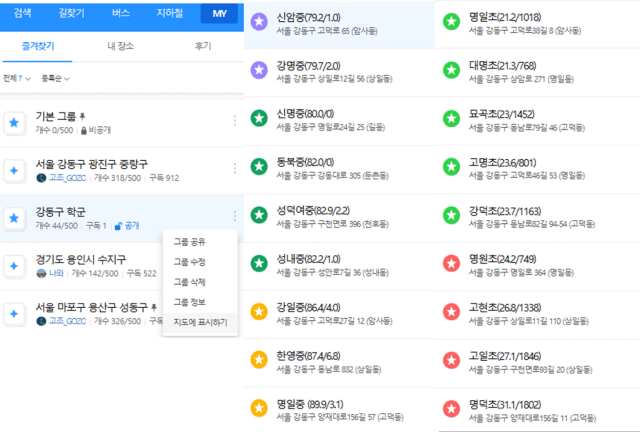640x435 pixels.
Task: Switch to the 버스 tab
Action: [x=121, y=13]
